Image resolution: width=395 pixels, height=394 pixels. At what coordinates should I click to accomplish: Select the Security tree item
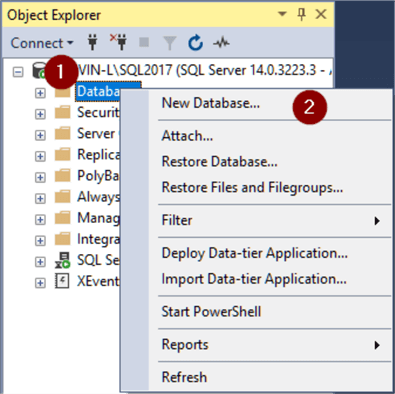(98, 112)
